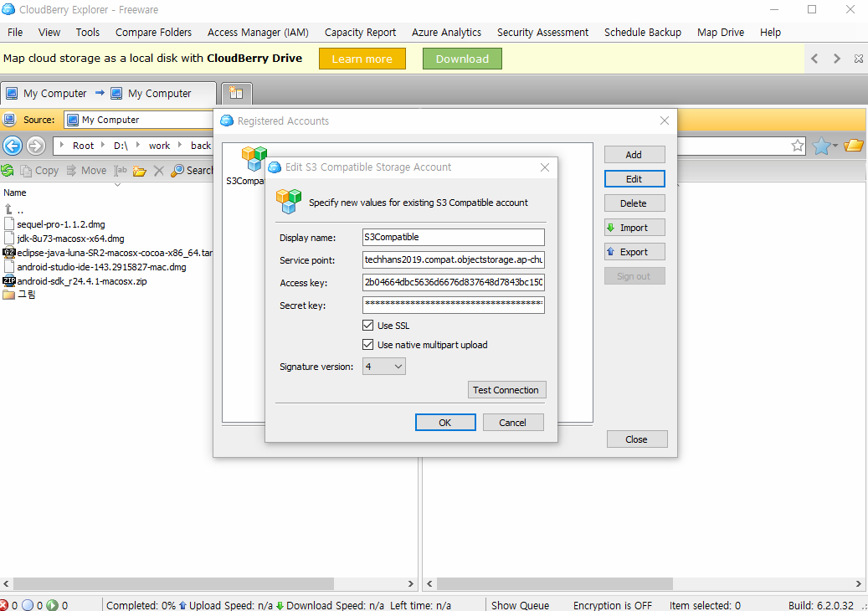Click the rename icon in toolbar
Viewport: 868px width, 611px height.
click(x=121, y=171)
